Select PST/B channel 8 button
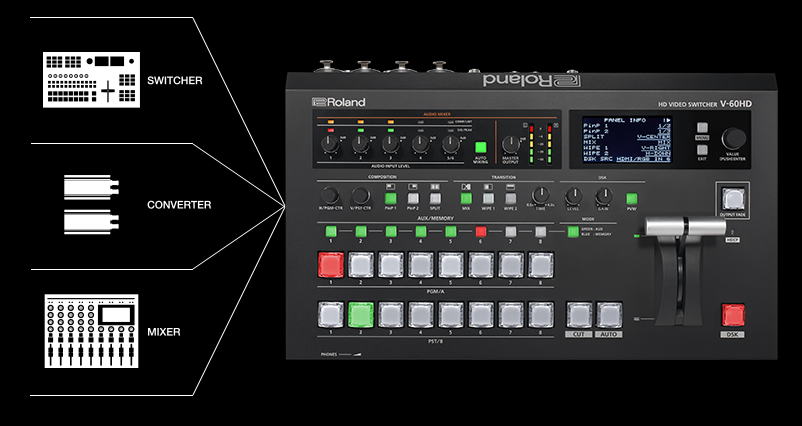Viewport: 802px width, 426px height. pos(541,315)
